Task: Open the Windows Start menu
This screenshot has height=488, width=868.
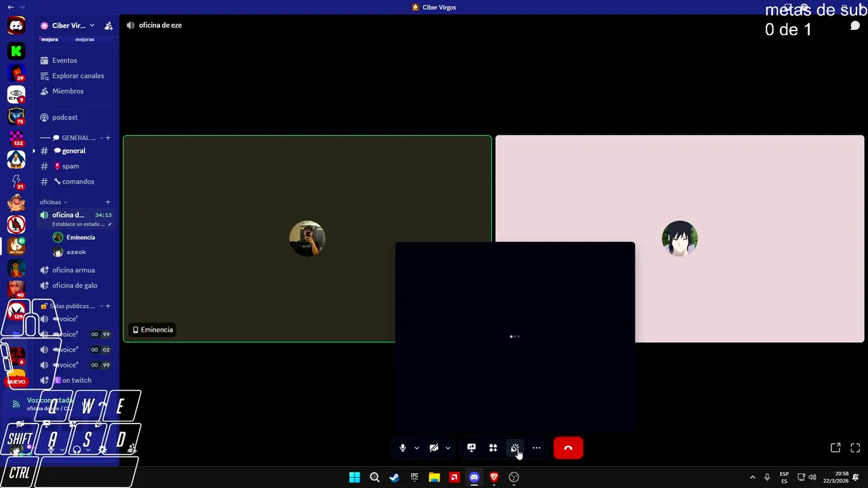Action: [x=355, y=477]
